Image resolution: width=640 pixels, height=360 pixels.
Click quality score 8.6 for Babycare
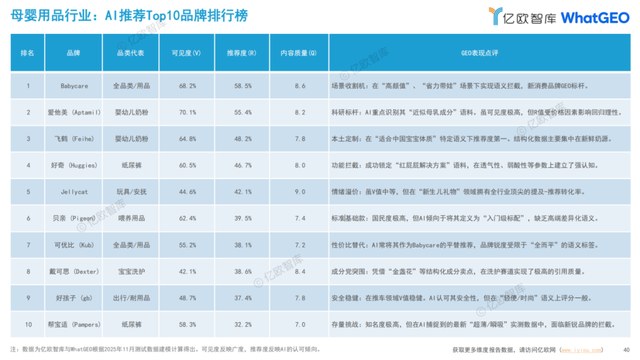(x=300, y=86)
